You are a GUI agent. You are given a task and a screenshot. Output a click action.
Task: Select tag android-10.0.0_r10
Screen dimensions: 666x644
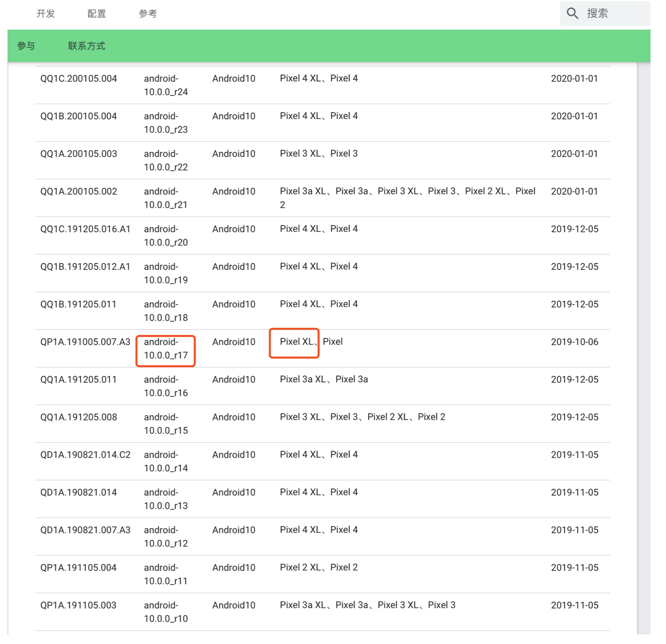click(x=166, y=612)
